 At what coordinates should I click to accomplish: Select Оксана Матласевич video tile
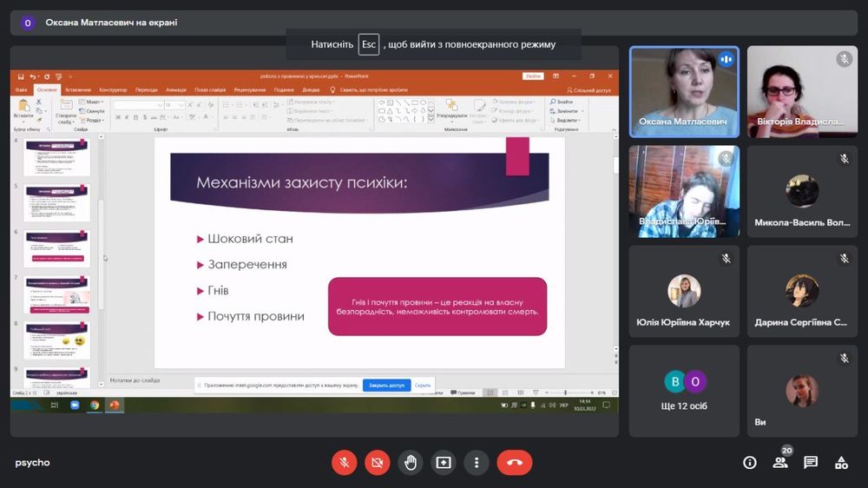tap(684, 92)
